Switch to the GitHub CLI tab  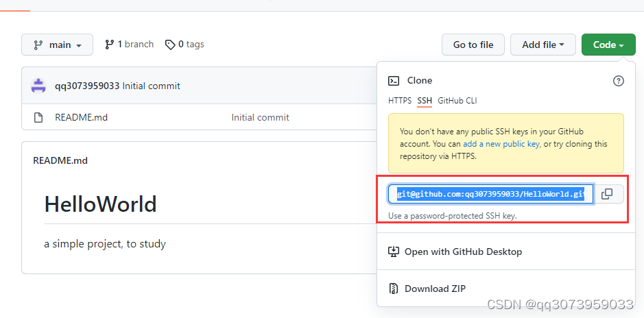click(x=457, y=101)
